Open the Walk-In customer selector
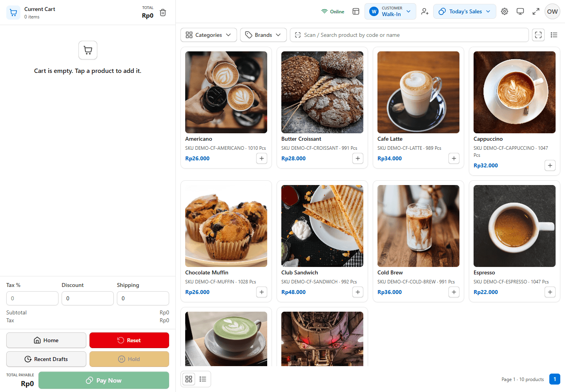Screen dimensions: 565x392 point(390,11)
